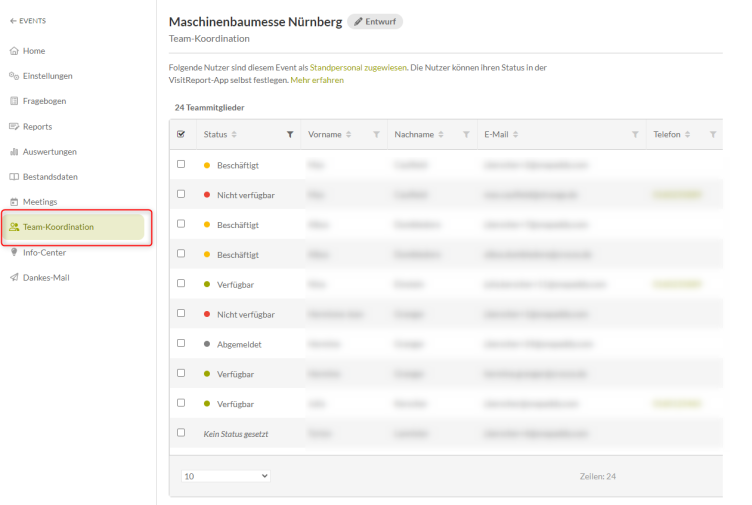The image size is (752, 505).
Task: Click the Meetings calendar icon
Action: tap(14, 202)
